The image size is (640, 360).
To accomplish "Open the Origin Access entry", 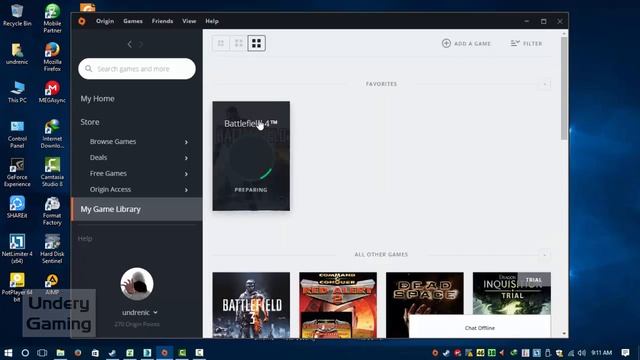I will [x=110, y=189].
